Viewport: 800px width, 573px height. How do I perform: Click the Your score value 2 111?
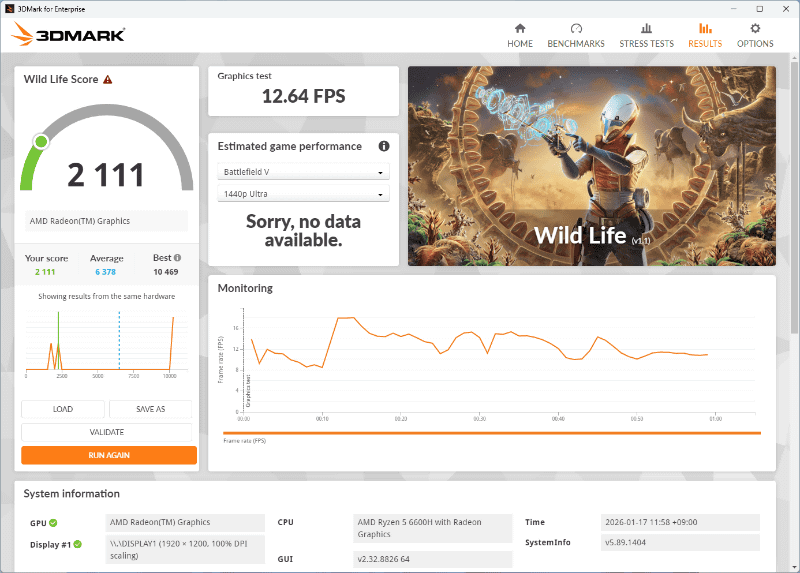point(45,272)
